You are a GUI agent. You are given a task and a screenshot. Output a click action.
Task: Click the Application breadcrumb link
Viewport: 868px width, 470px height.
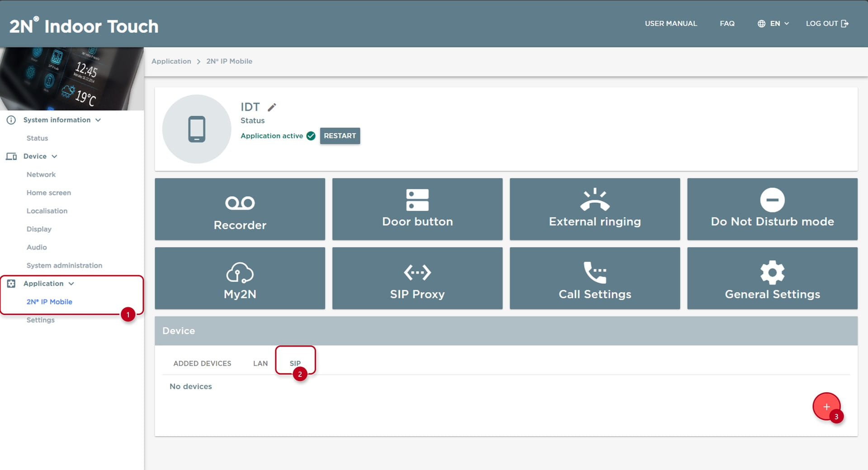pos(171,61)
